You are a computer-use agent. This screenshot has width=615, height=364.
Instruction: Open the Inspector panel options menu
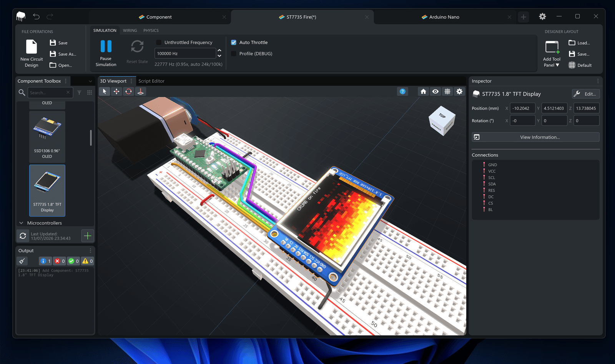pos(598,81)
